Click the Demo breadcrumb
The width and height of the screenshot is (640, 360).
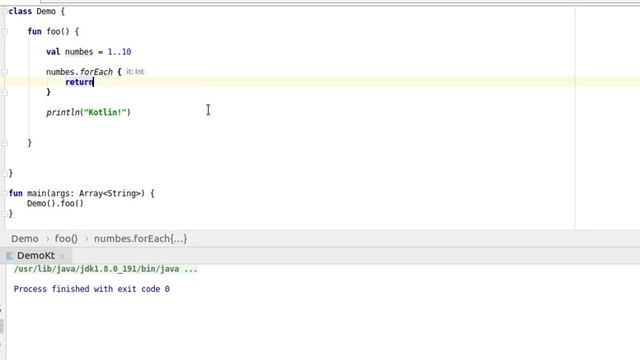[x=25, y=239]
